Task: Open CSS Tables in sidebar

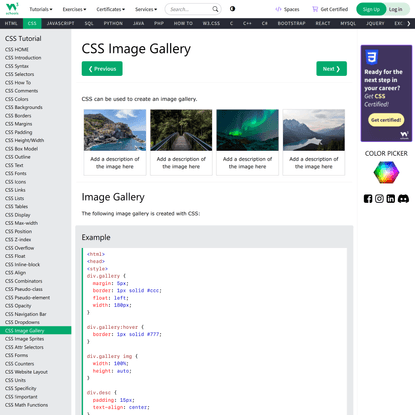Action: [35, 206]
